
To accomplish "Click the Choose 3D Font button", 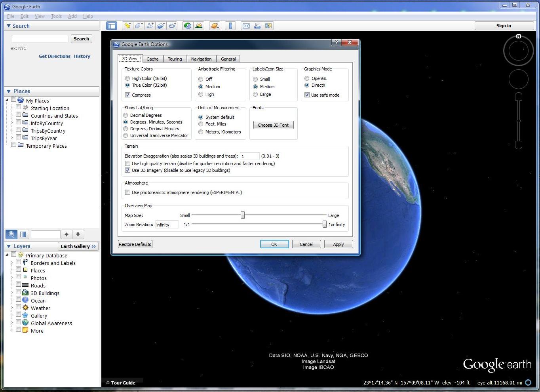I will (273, 125).
